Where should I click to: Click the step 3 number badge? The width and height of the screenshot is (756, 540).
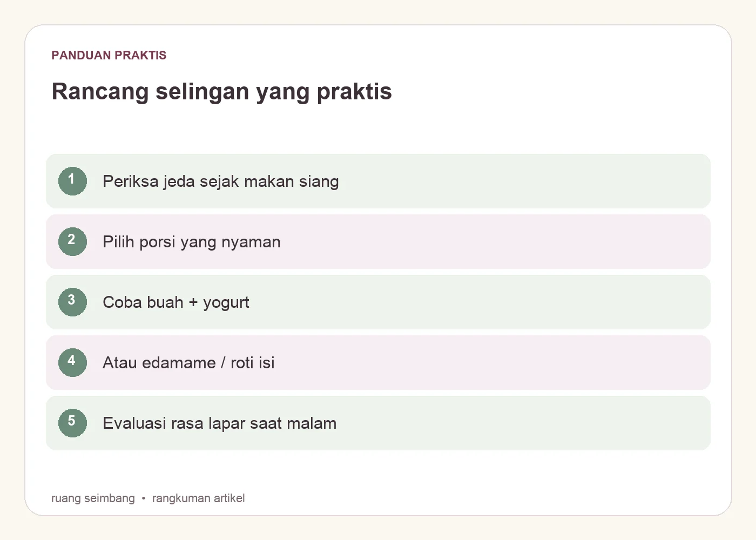[72, 302]
